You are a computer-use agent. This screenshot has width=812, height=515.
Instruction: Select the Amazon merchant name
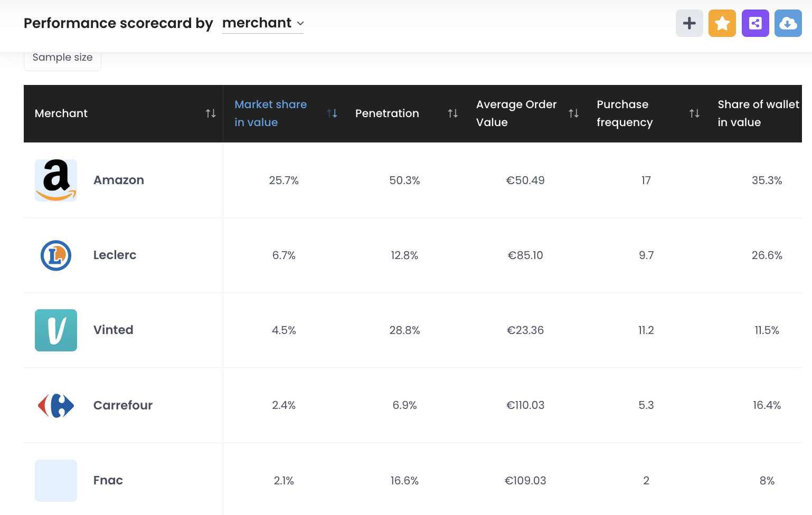[119, 180]
